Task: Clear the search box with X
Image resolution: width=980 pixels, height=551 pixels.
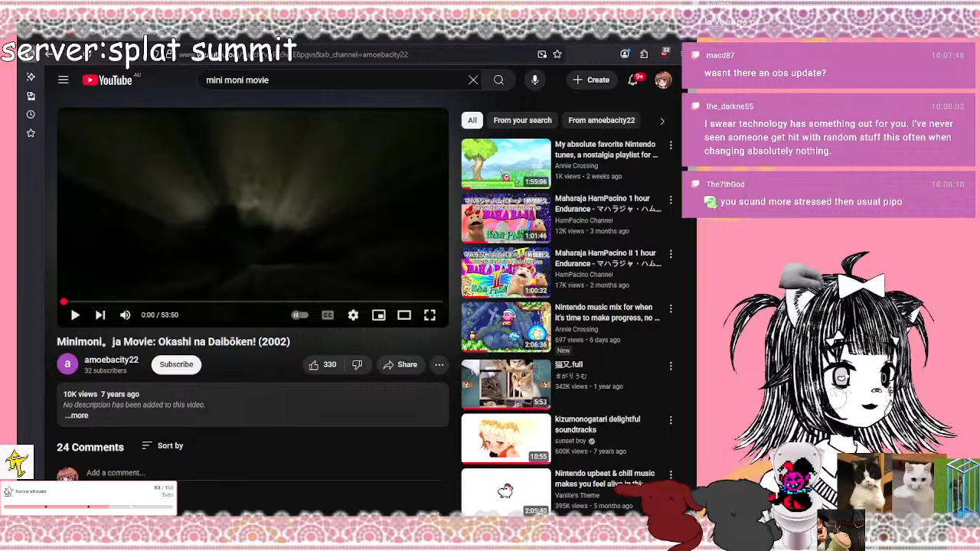Action: pos(473,80)
